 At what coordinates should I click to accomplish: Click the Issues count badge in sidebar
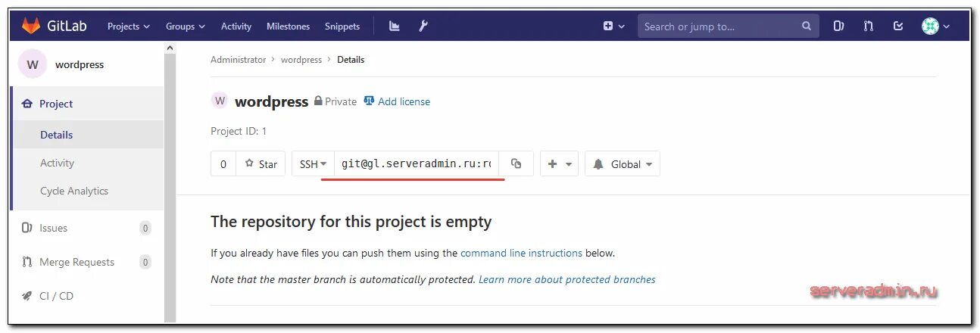[145, 228]
